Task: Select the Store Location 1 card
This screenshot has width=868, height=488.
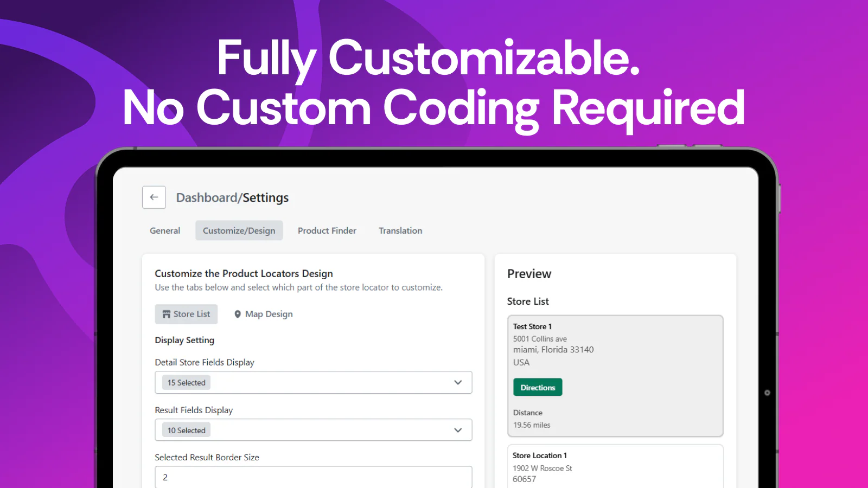Action: click(x=615, y=466)
